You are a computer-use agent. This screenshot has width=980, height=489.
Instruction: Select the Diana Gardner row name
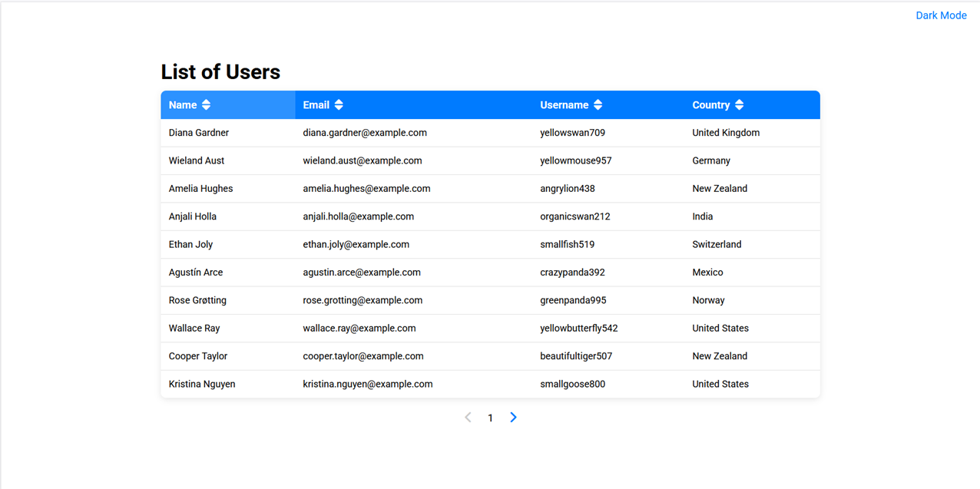click(x=199, y=133)
